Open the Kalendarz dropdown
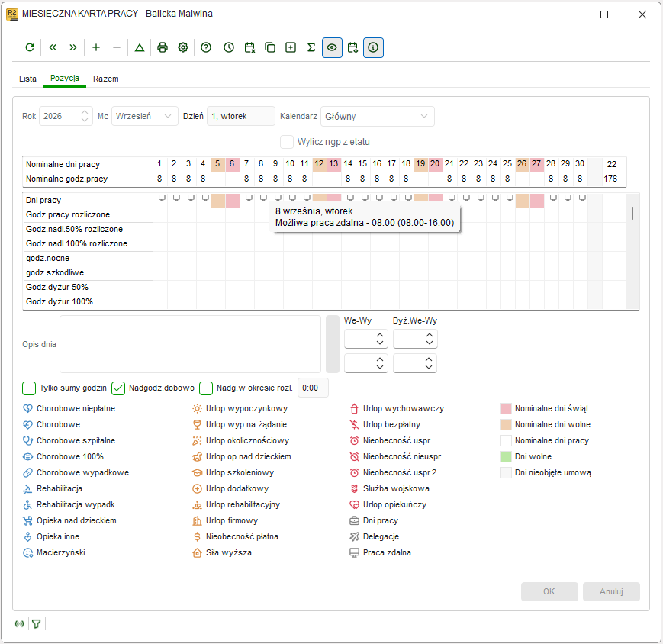The image size is (663, 644). [x=377, y=116]
